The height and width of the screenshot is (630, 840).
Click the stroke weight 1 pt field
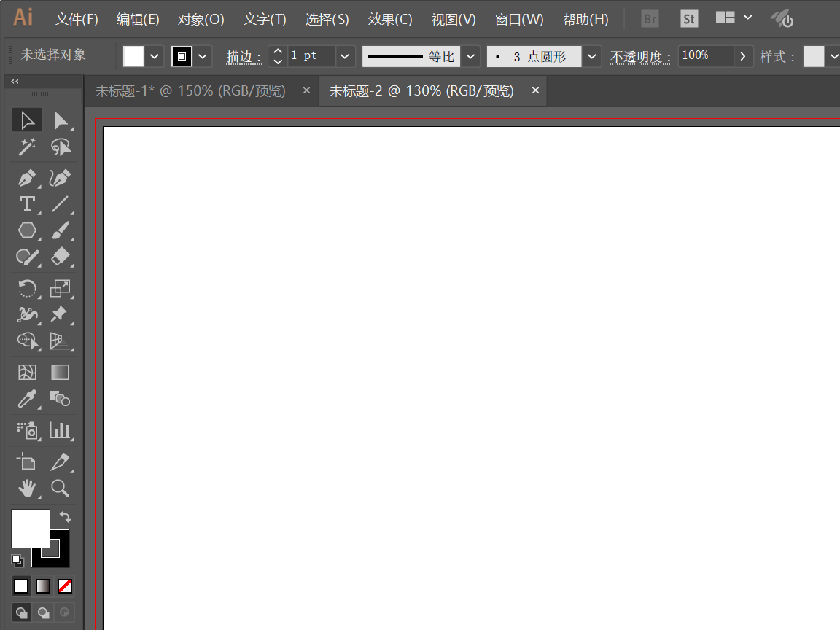click(311, 56)
